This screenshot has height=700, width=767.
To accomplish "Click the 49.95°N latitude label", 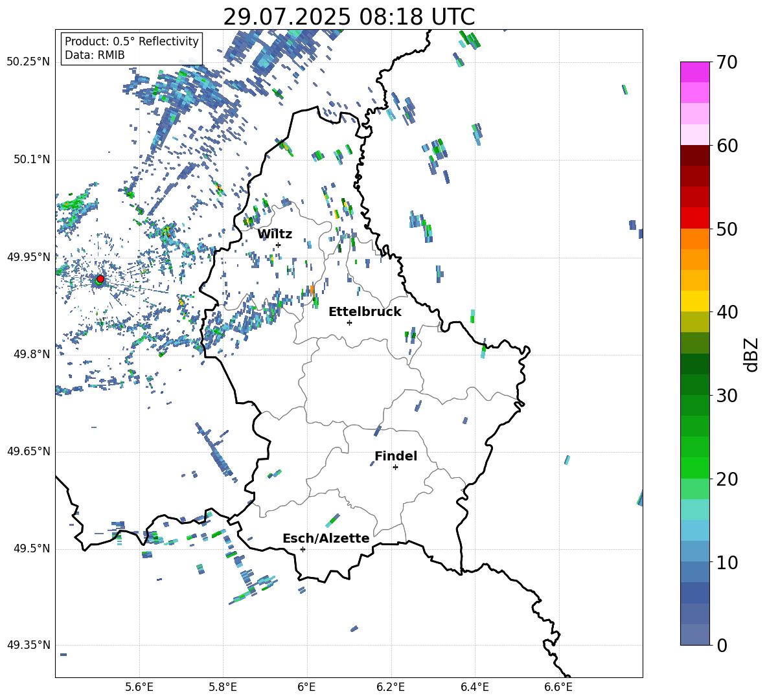I will tap(29, 256).
